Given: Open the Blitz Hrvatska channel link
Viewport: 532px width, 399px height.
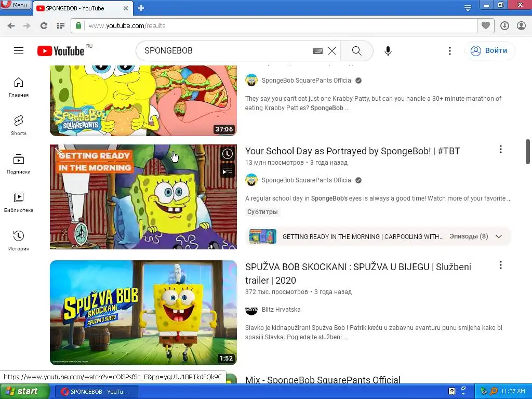Looking at the screenshot, I should pos(281,310).
